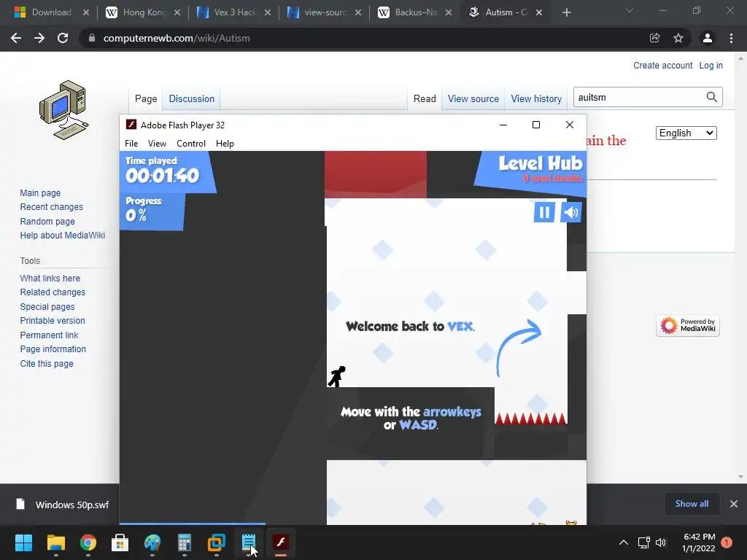Go forward in Chrome
This screenshot has height=560, width=747.
(x=39, y=38)
